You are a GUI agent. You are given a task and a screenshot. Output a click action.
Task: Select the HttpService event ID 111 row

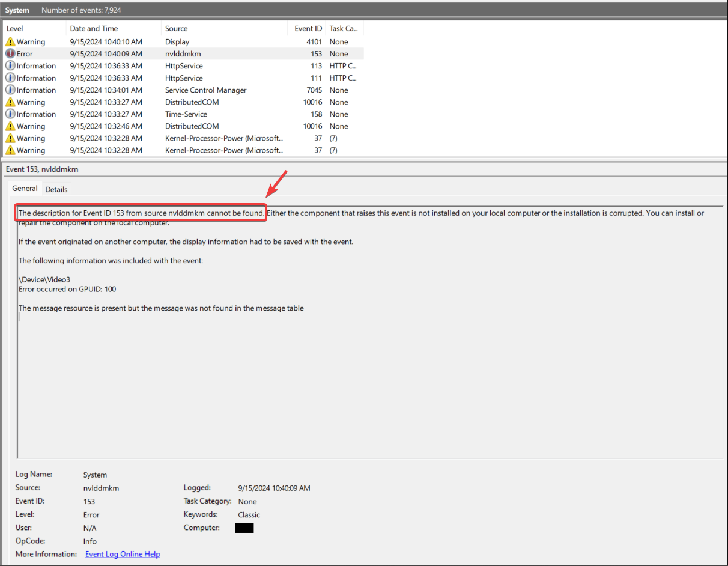(x=183, y=78)
